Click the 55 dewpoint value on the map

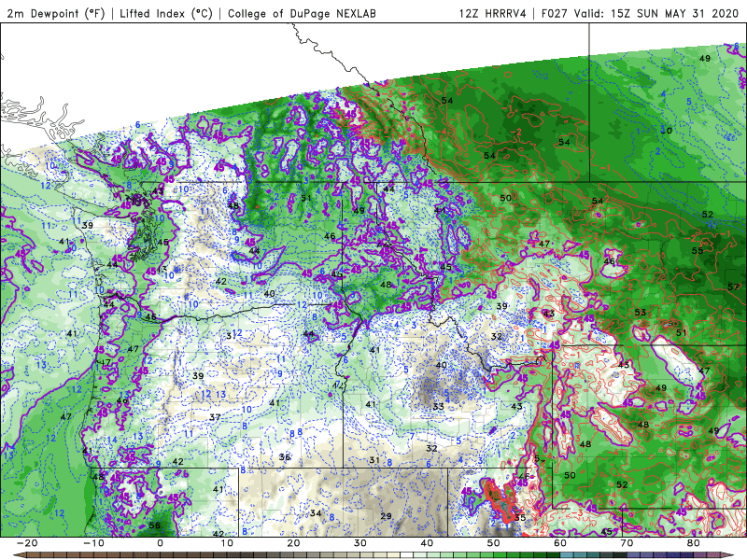point(698,250)
